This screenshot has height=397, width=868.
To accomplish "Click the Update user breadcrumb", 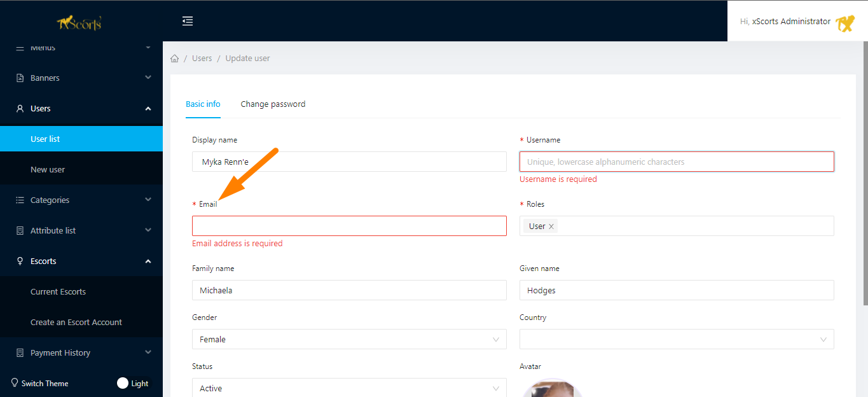I will pos(247,59).
